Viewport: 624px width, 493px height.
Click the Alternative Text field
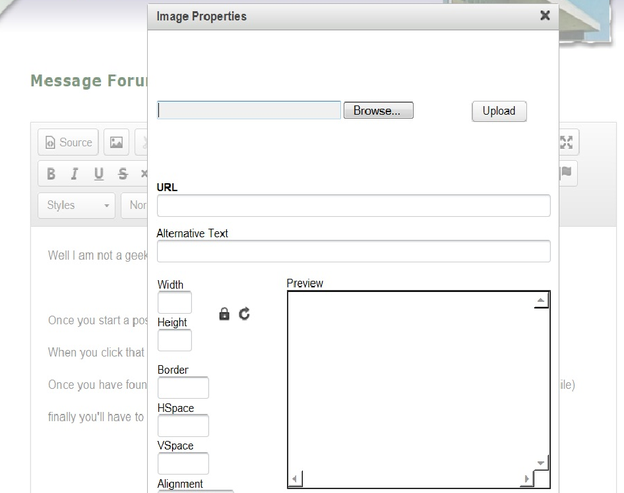(x=354, y=251)
